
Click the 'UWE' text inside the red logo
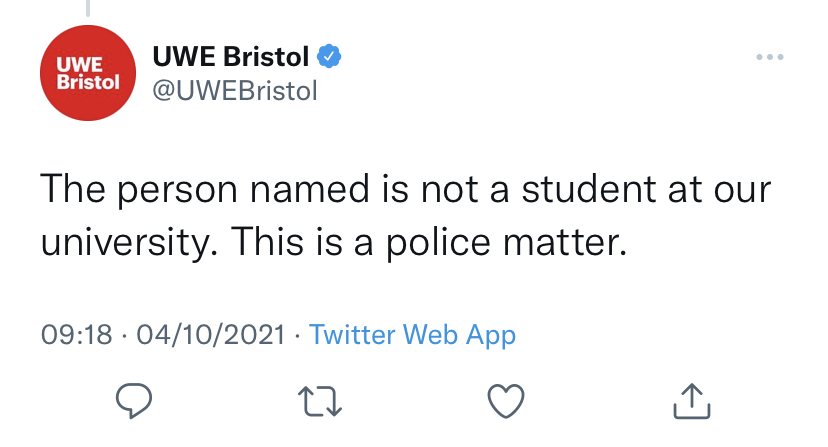[x=79, y=64]
